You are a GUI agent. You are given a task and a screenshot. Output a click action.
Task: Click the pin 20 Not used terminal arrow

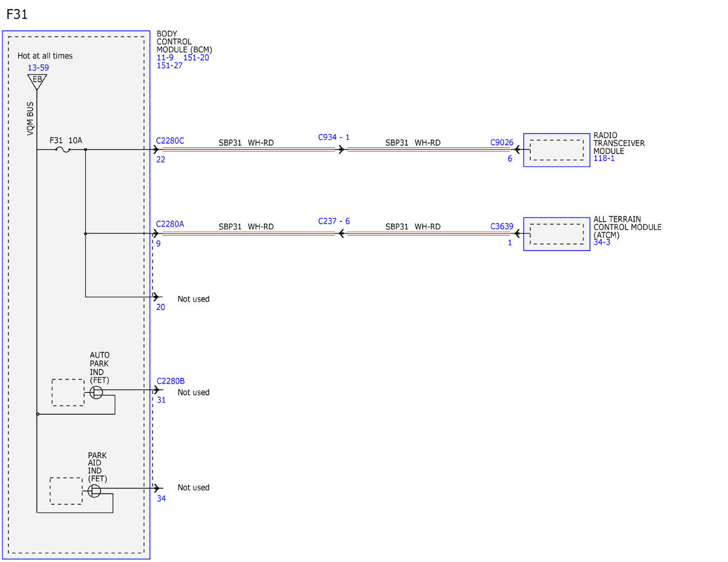click(157, 297)
